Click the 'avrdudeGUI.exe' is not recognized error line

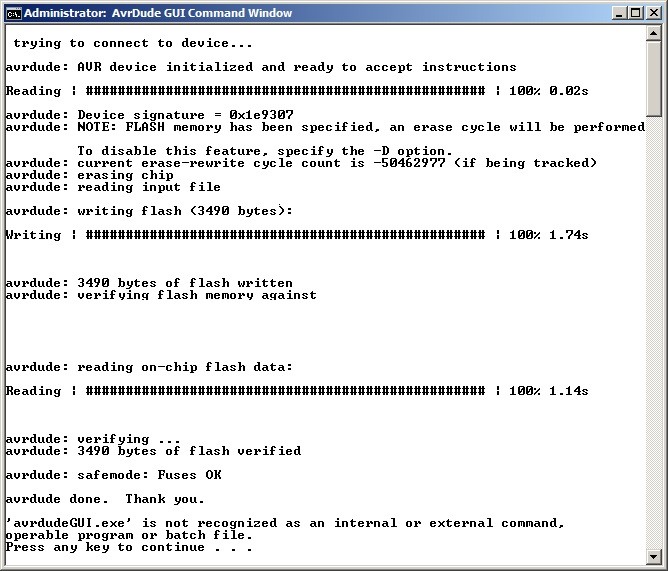pyautogui.click(x=285, y=523)
